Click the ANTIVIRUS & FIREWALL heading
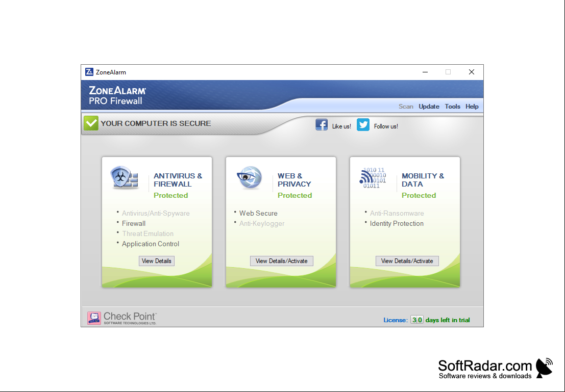Screen dimensions: 565x392 pos(178,180)
